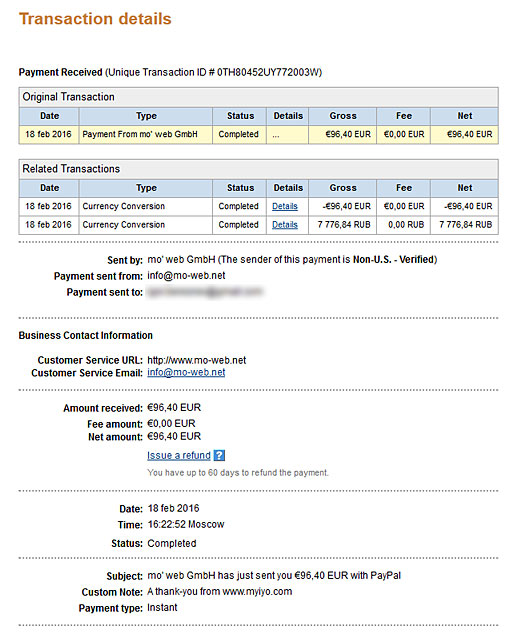Open Details link for the 7 776,84 RUB conversion

pos(285,225)
